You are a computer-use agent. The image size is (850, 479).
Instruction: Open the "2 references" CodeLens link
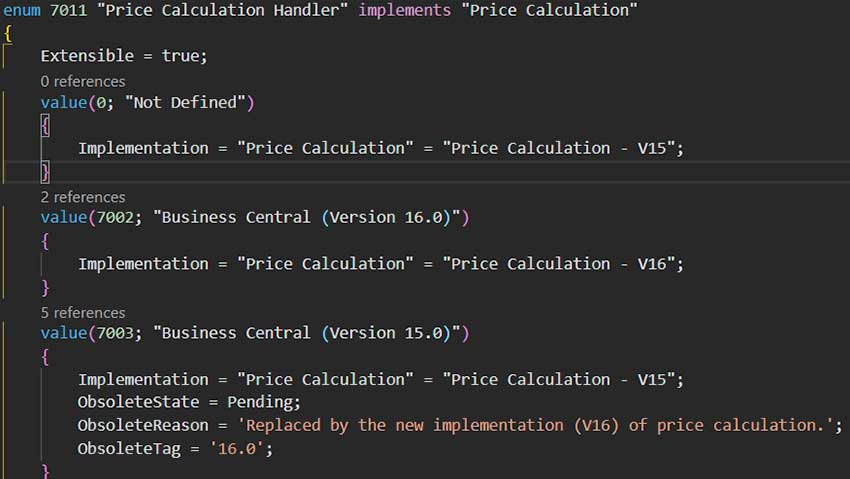83,197
